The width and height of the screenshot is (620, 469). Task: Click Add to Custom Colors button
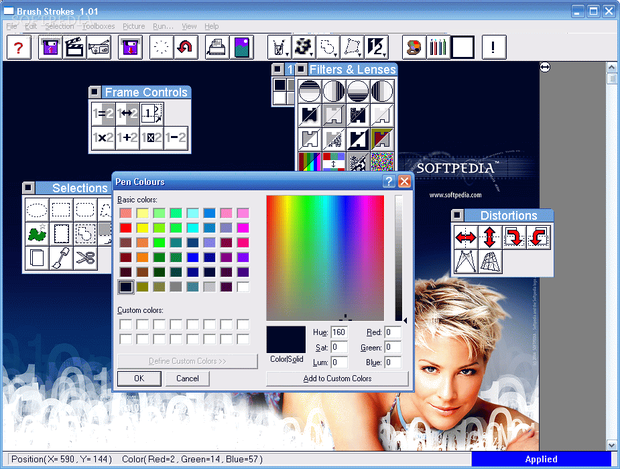point(337,378)
